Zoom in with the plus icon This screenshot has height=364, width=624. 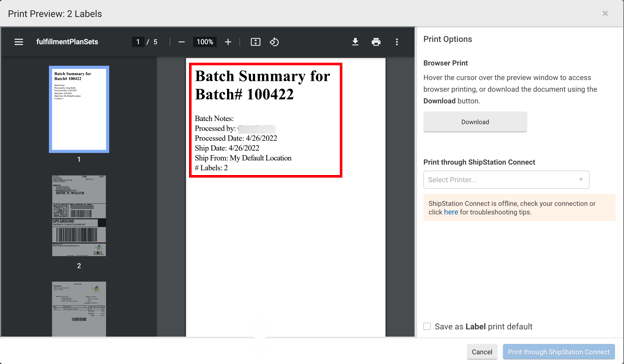[x=228, y=42]
